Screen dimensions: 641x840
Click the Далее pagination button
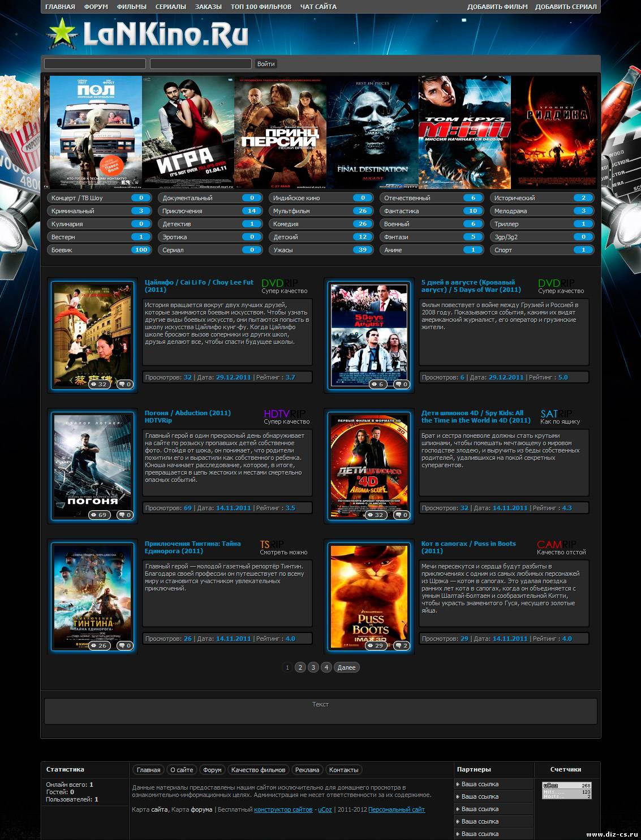pos(347,667)
